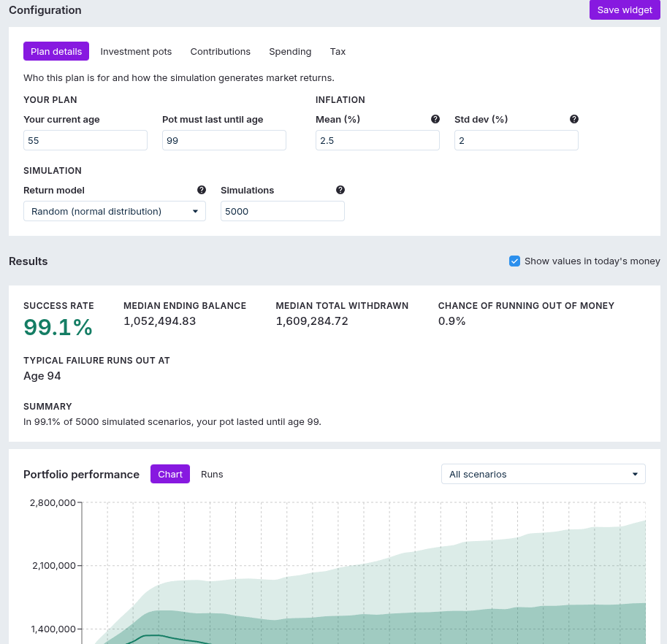Open the All scenarios dropdown

(544, 474)
